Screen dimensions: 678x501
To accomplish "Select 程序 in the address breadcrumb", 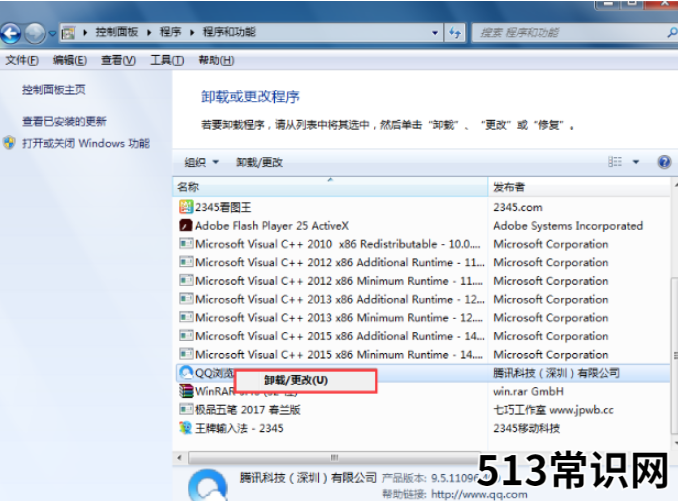I will [x=170, y=32].
